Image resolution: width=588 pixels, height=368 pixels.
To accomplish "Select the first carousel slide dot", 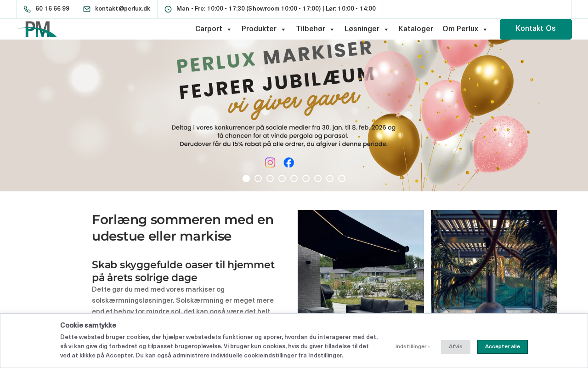I will [246, 178].
